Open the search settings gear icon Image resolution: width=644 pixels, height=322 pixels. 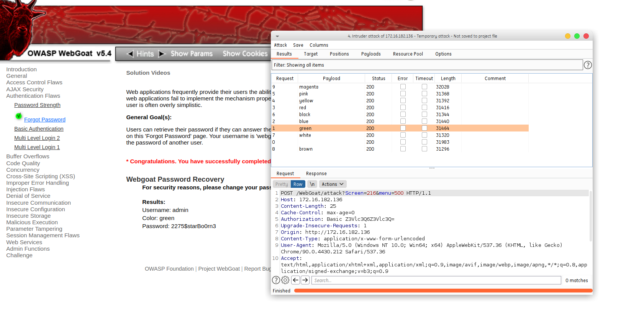[x=285, y=280]
